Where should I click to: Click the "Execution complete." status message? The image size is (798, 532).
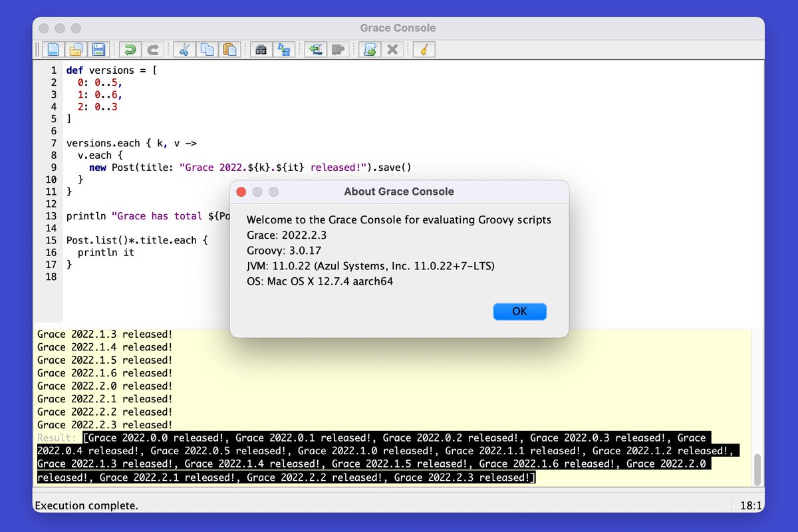pyautogui.click(x=86, y=505)
